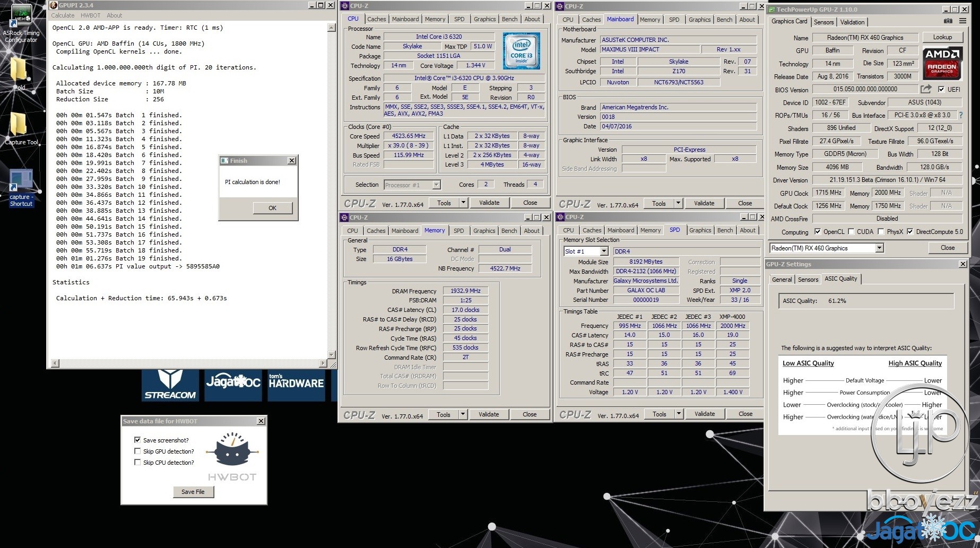Select the ASIC Quality tab in GPU-Z Settings
This screenshot has height=548, width=980.
pyautogui.click(x=840, y=279)
